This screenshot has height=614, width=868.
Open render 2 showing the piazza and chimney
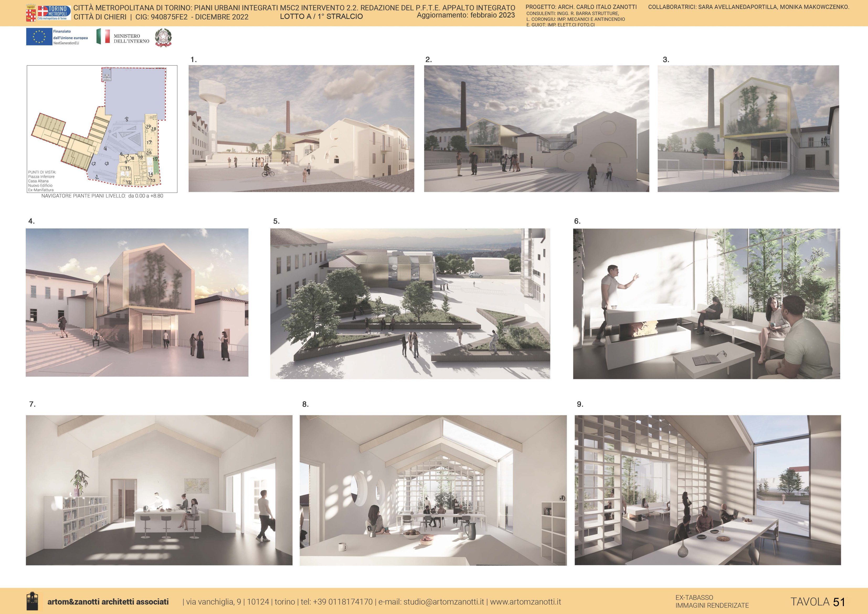(x=536, y=128)
